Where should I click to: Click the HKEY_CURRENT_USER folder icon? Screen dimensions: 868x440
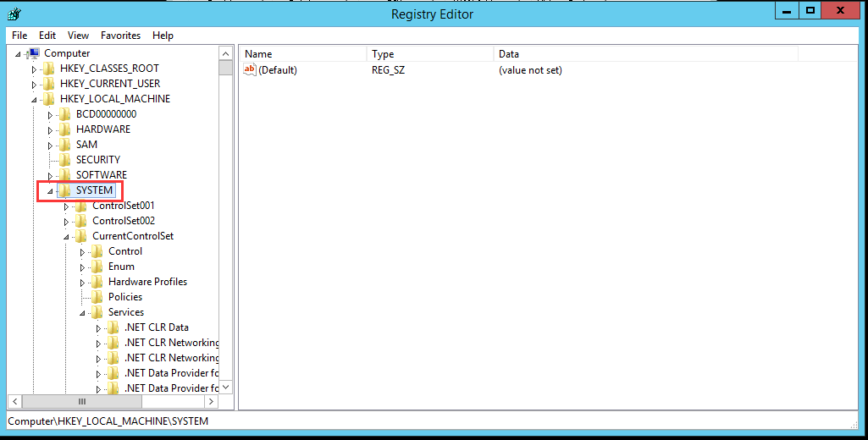(x=49, y=84)
